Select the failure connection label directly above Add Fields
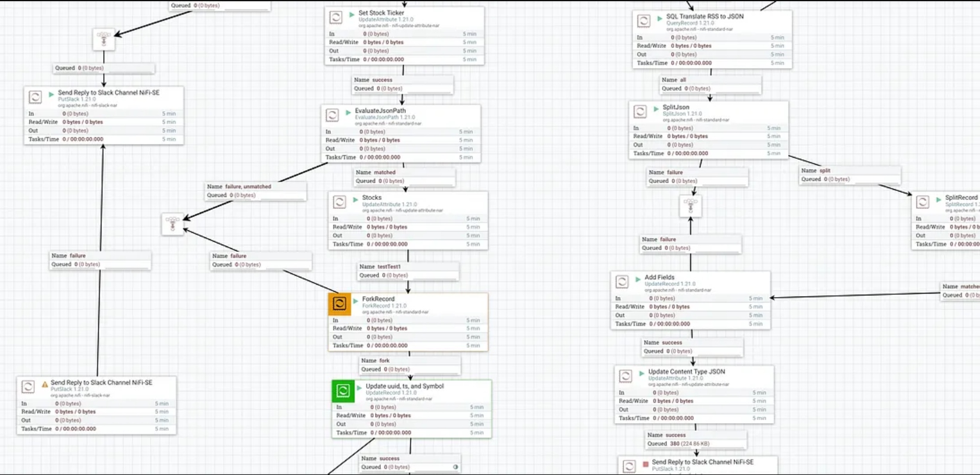The height and width of the screenshot is (475, 980). (690, 243)
